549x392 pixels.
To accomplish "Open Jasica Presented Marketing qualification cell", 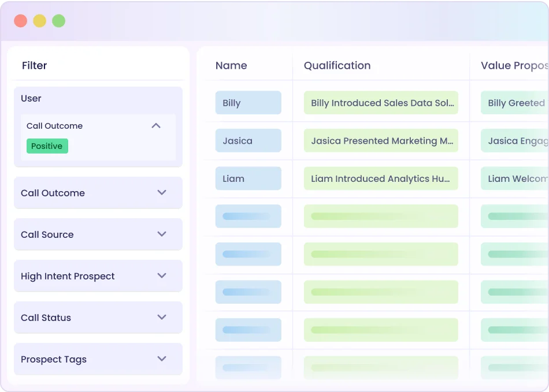I will [x=381, y=141].
